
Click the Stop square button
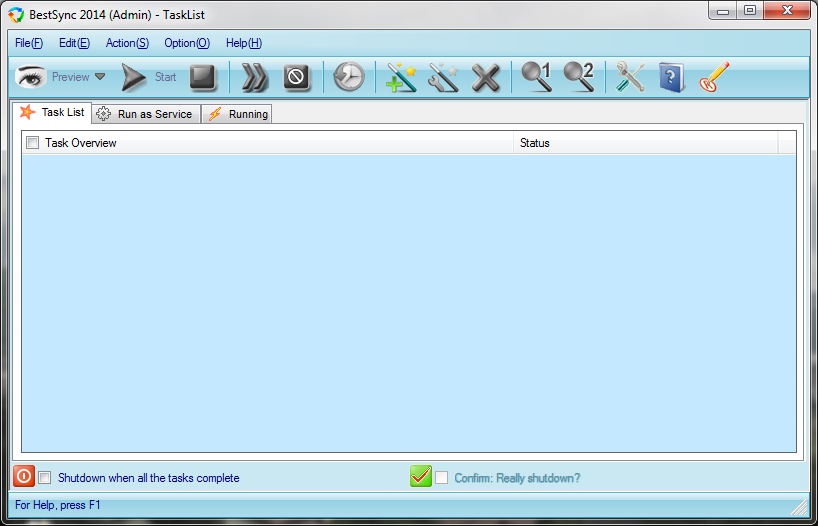(202, 77)
